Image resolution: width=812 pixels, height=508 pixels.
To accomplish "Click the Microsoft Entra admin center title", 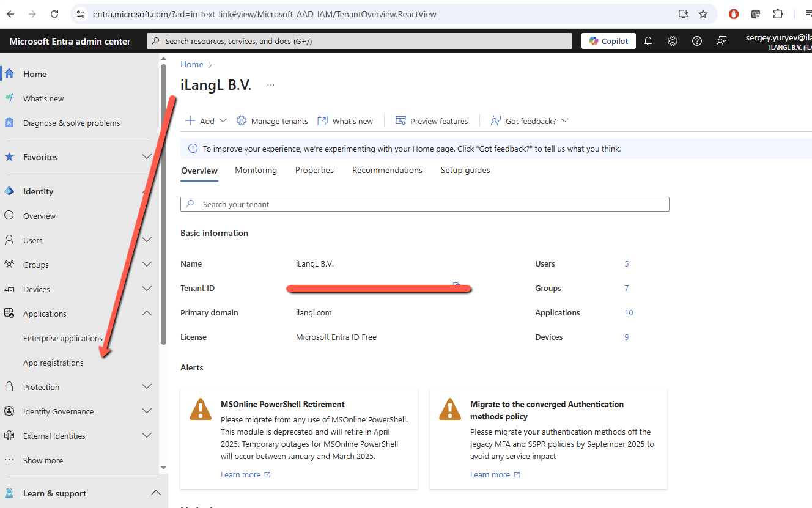I will [x=70, y=42].
